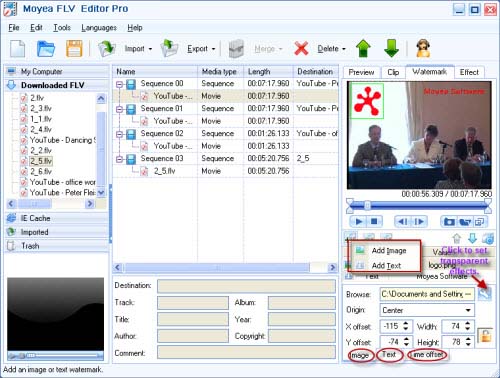Move watermark down with blue down arrow

point(472,238)
